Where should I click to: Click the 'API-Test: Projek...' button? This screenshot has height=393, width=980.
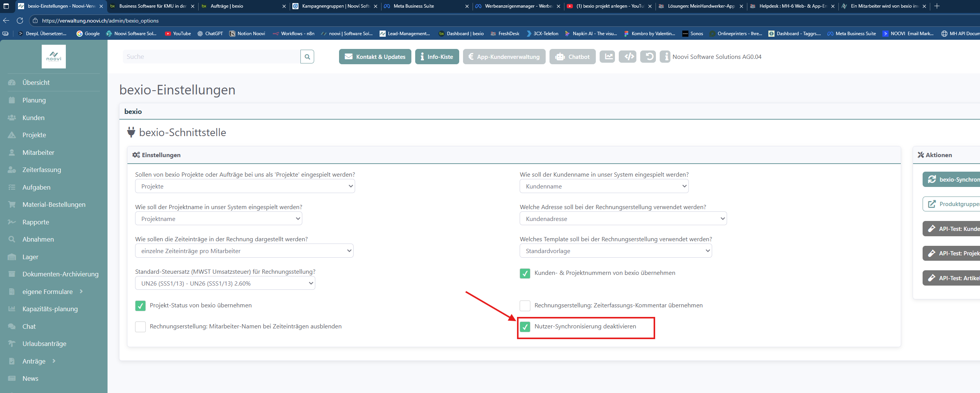[x=951, y=253]
